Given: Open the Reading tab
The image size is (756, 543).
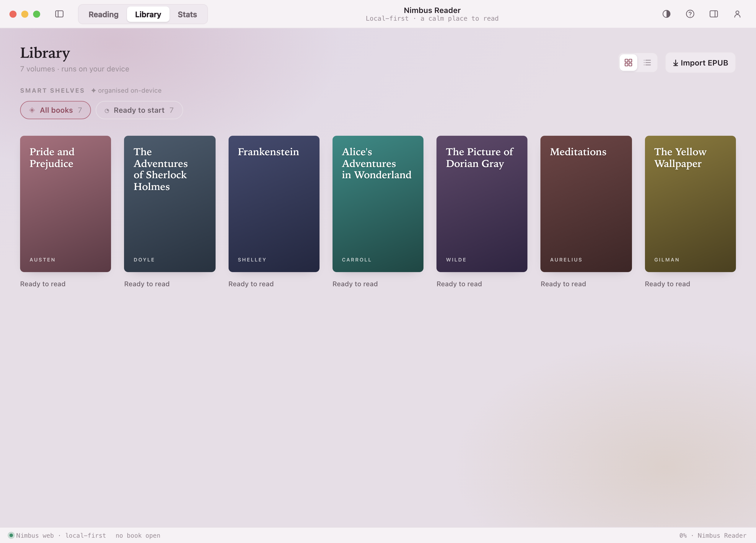Looking at the screenshot, I should coord(104,14).
